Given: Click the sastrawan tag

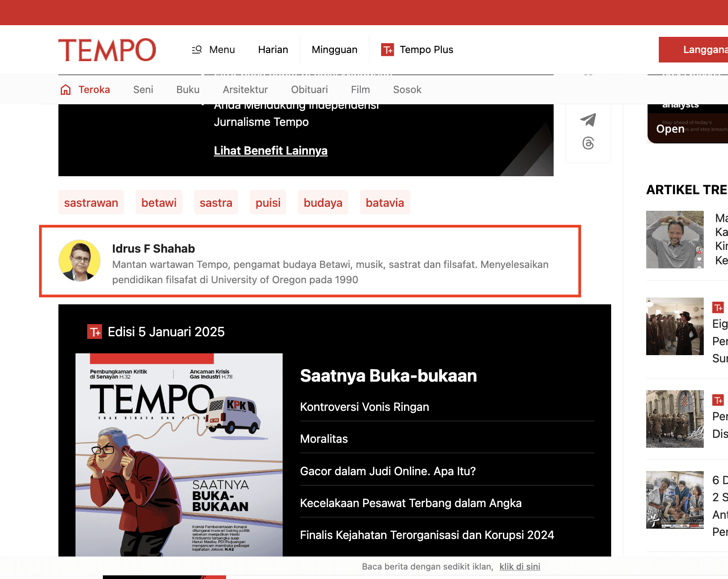Looking at the screenshot, I should 91,202.
